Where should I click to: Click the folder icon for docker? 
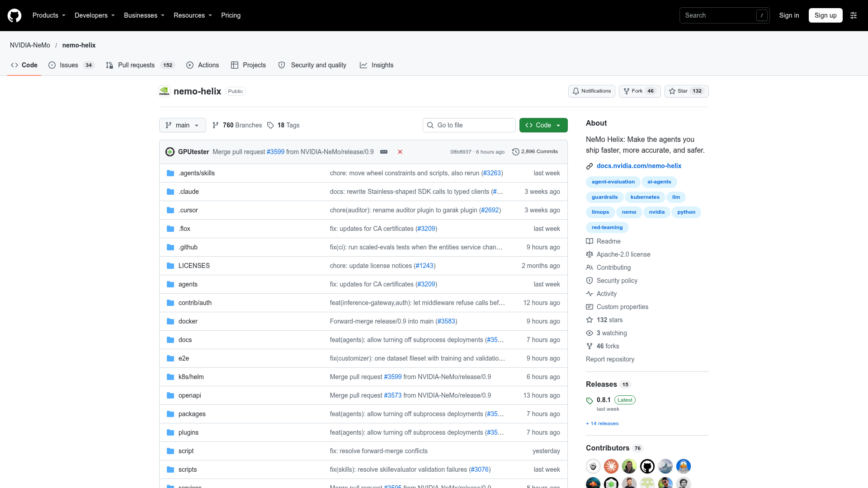pos(170,321)
